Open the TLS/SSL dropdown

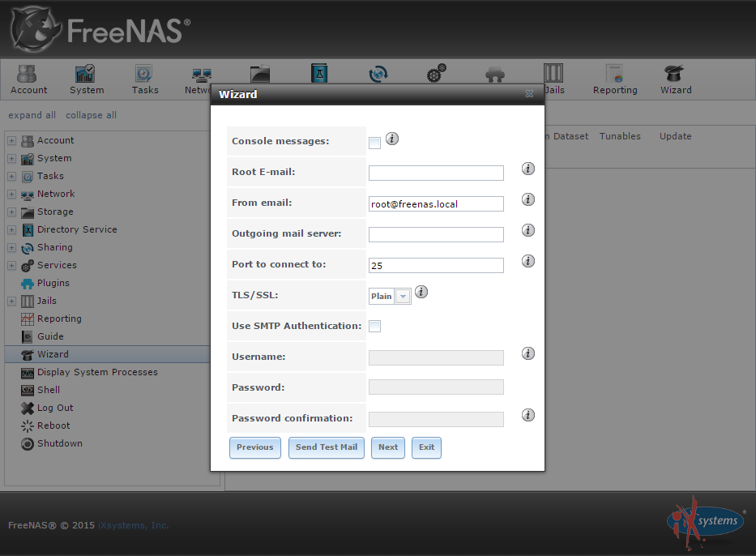pyautogui.click(x=403, y=297)
